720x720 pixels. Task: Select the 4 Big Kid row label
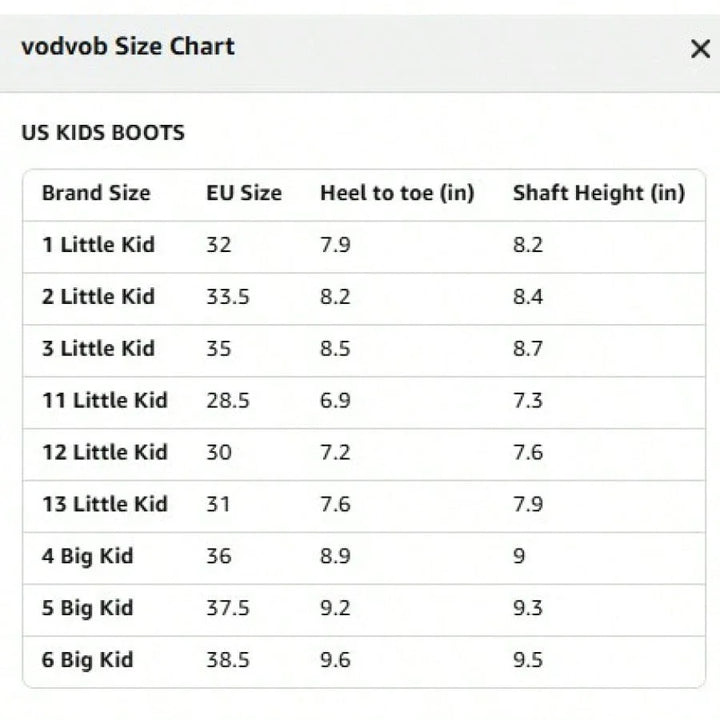pyautogui.click(x=87, y=557)
